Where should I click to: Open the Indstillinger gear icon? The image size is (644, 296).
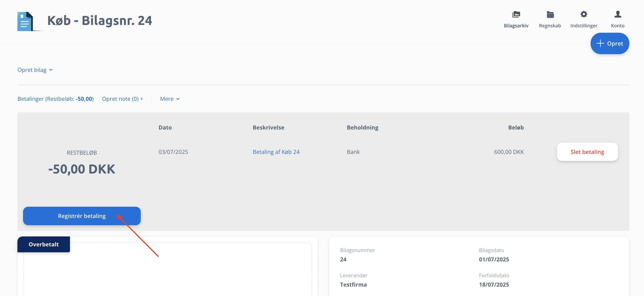pyautogui.click(x=584, y=14)
